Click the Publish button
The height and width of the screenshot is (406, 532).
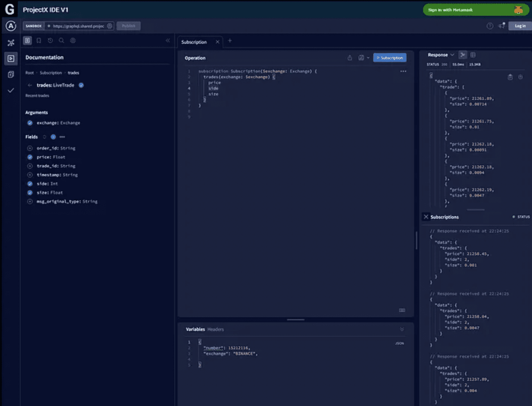click(x=128, y=26)
